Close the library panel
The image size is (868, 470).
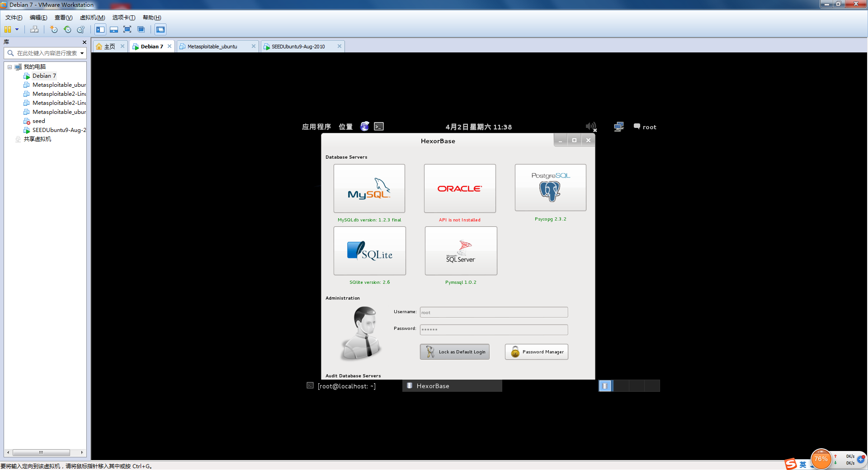[84, 42]
